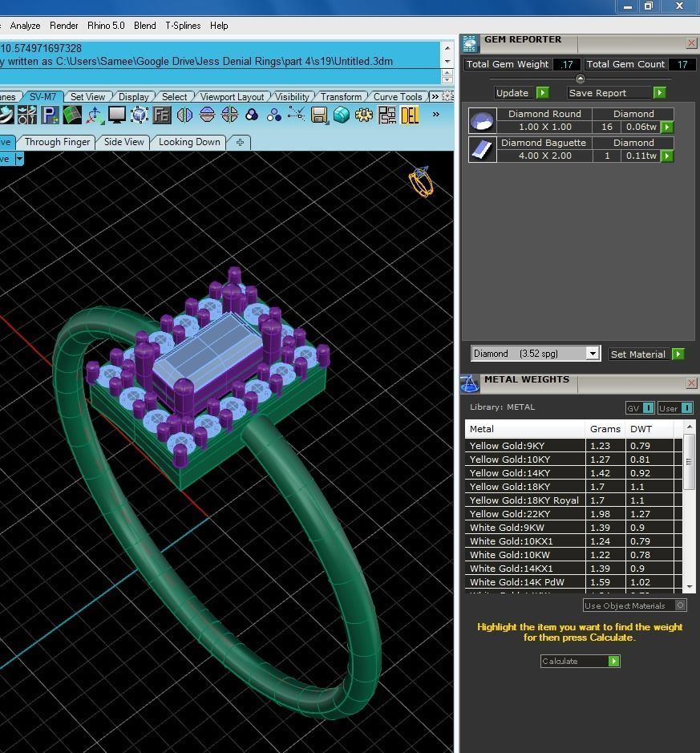Switch to Looking Down viewport tab
The image size is (700, 753).
(189, 142)
